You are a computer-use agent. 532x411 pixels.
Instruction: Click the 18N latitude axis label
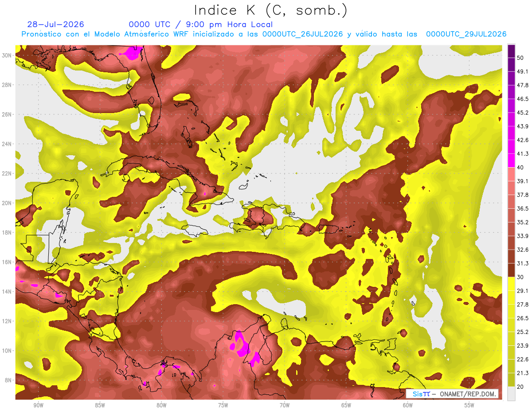pos(7,232)
